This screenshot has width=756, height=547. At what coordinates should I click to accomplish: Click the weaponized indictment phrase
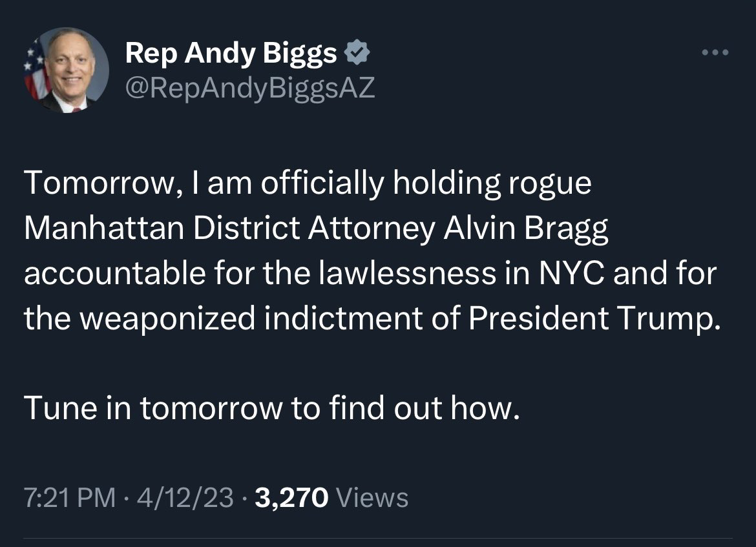pos(251,318)
